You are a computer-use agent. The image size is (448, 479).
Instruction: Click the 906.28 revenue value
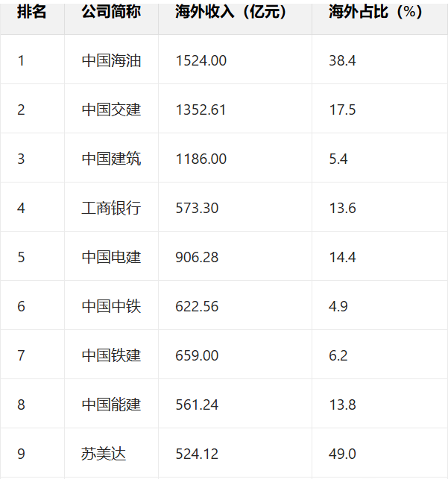click(x=197, y=257)
